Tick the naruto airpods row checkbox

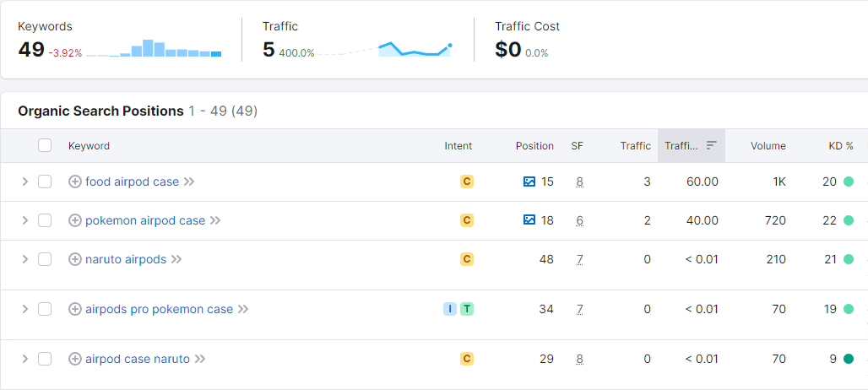[x=45, y=259]
